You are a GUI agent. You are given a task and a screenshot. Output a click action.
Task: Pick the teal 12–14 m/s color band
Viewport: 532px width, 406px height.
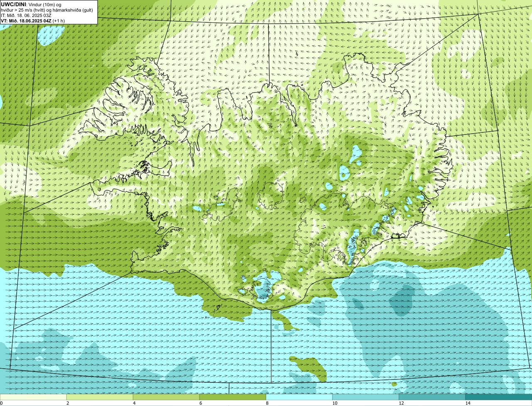pos(432,397)
